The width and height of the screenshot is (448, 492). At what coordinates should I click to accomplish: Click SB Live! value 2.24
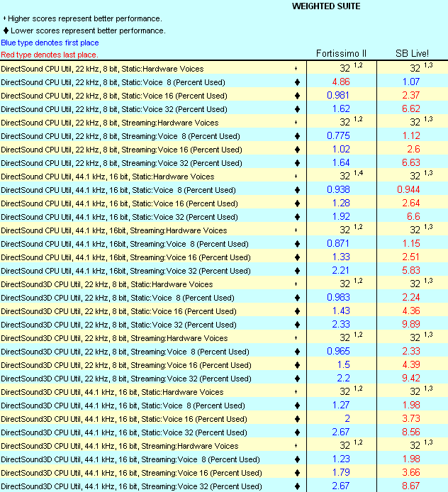point(411,298)
